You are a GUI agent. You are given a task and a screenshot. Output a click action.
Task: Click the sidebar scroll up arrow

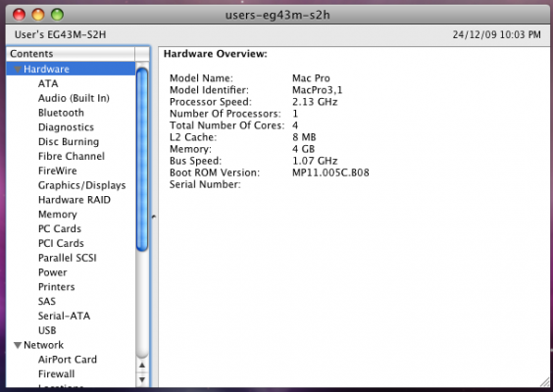coord(142,366)
